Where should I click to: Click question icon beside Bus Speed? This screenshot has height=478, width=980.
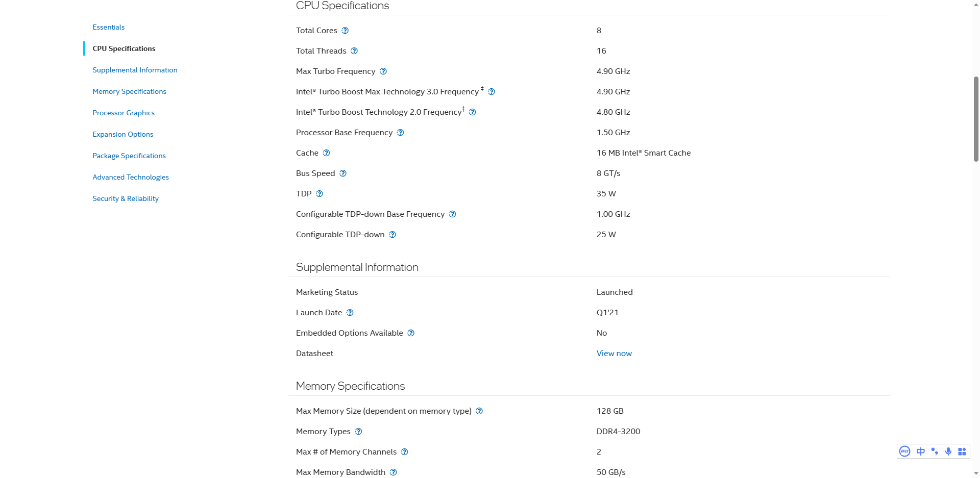343,173
